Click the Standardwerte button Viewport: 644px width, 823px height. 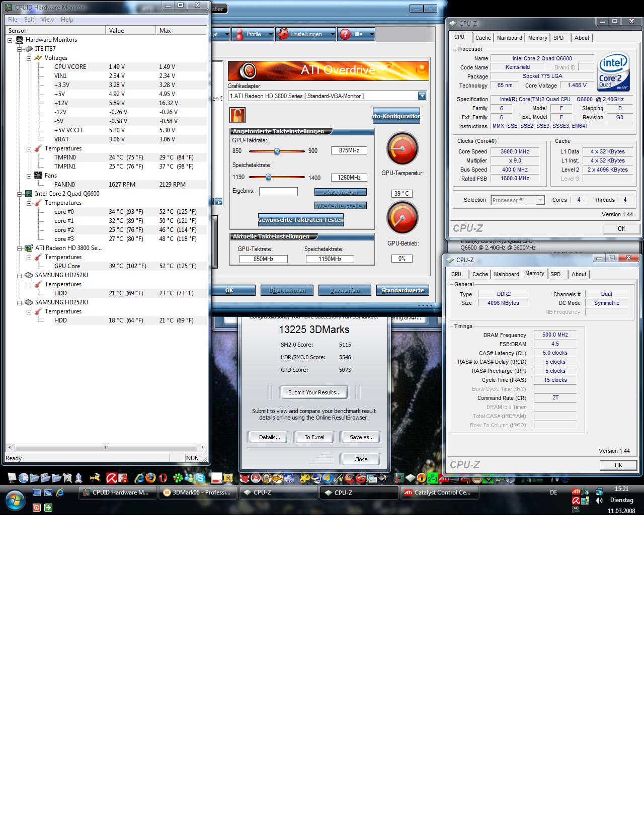tap(403, 290)
